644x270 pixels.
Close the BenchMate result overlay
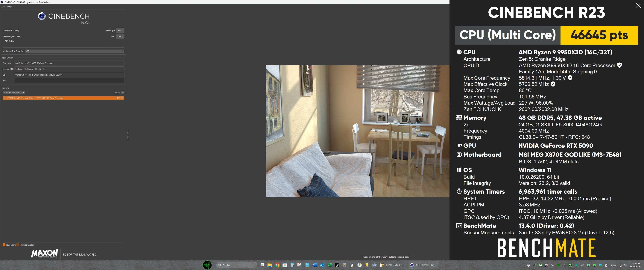(x=638, y=5)
